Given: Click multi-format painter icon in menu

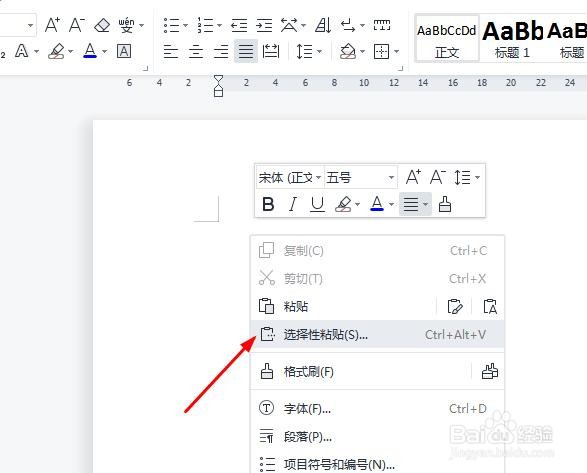Looking at the screenshot, I should 490,372.
